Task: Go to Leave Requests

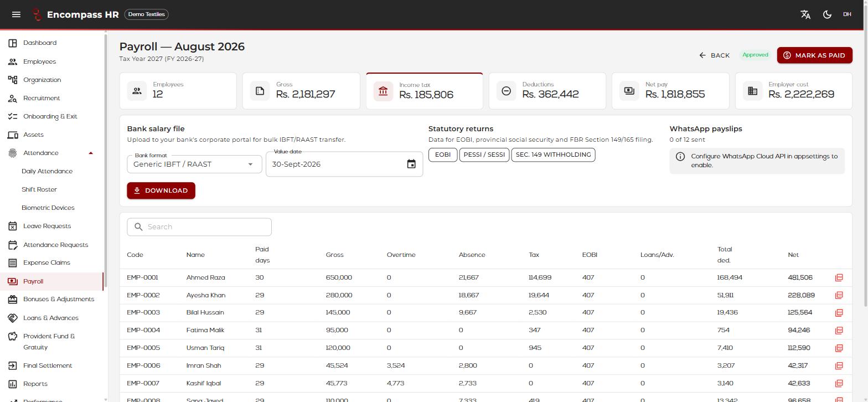Action: (x=47, y=226)
